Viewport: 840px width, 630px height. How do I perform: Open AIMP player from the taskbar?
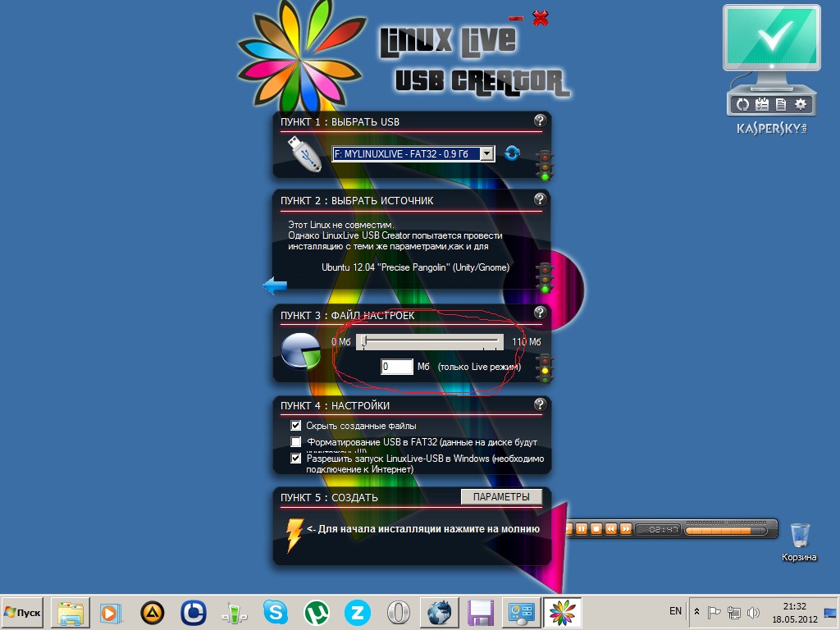click(x=152, y=612)
